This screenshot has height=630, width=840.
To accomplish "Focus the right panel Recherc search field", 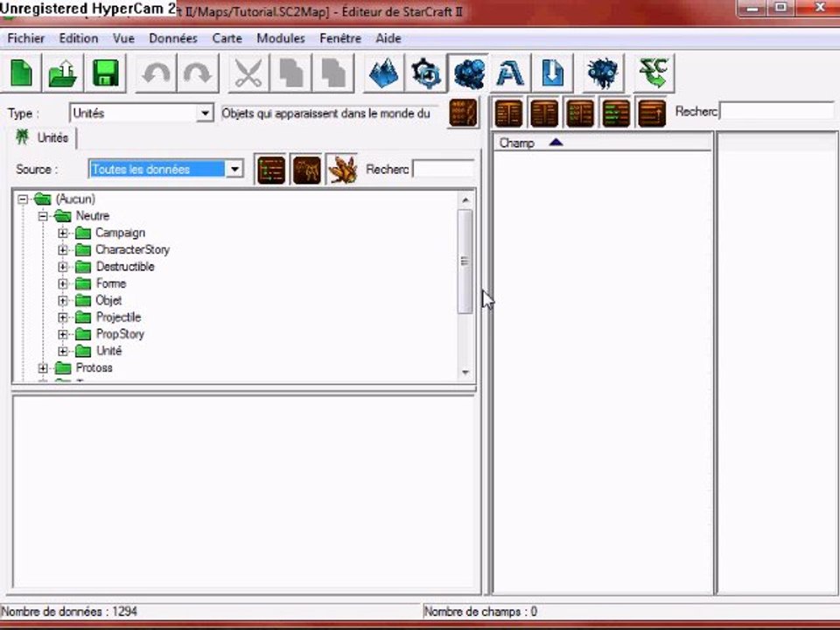I will [777, 111].
